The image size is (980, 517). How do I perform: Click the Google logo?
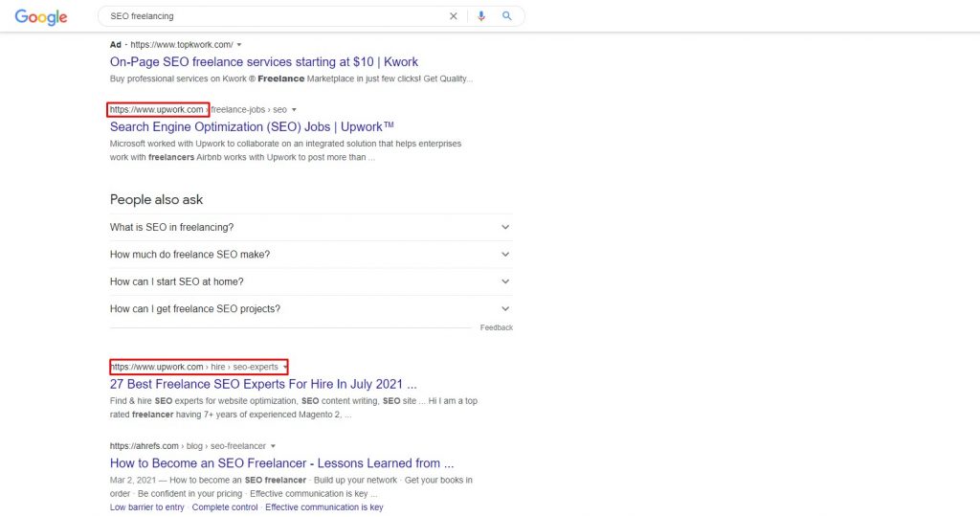(41, 17)
